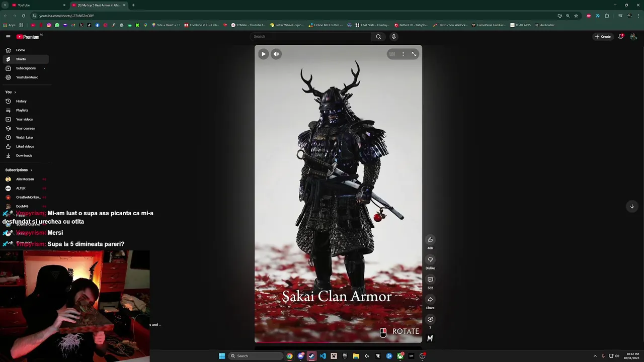The width and height of the screenshot is (644, 362).
Task: Open the Remix option
Action: coord(430,319)
